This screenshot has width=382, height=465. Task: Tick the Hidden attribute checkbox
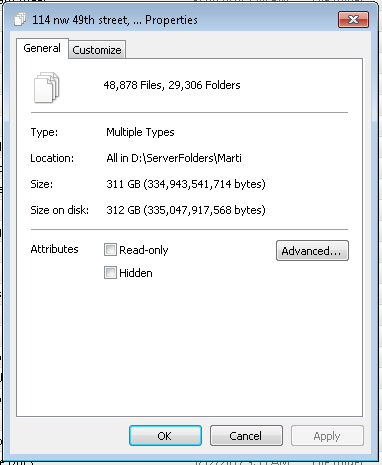point(110,273)
